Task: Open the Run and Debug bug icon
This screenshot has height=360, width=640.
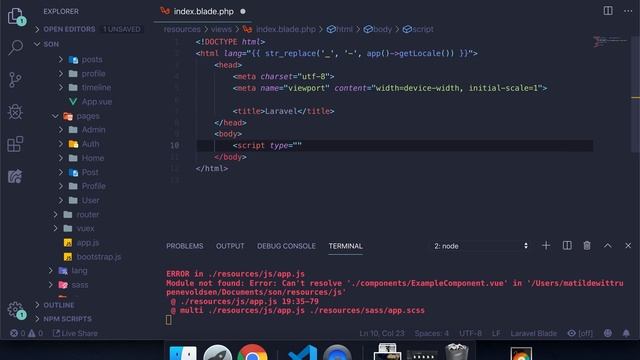Action: [x=16, y=112]
